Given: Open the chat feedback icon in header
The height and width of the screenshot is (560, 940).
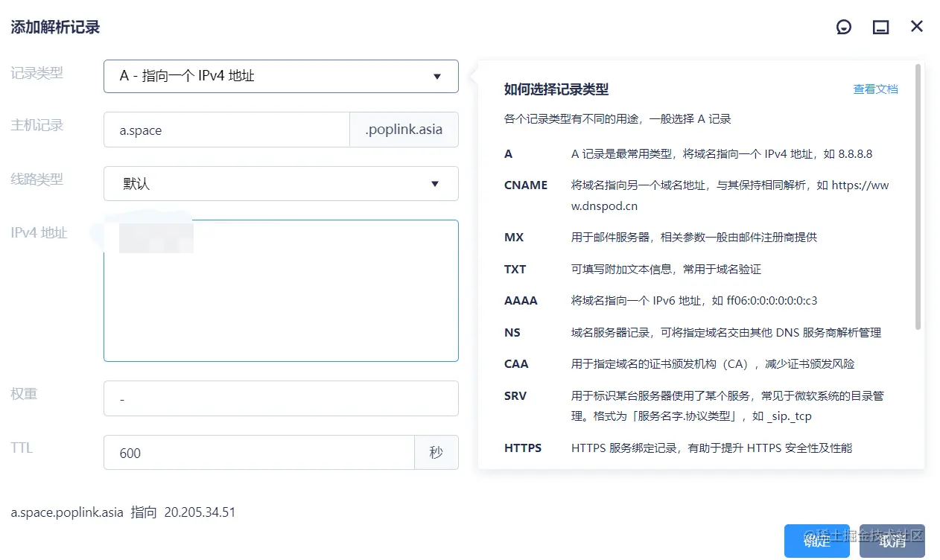Looking at the screenshot, I should click(844, 28).
